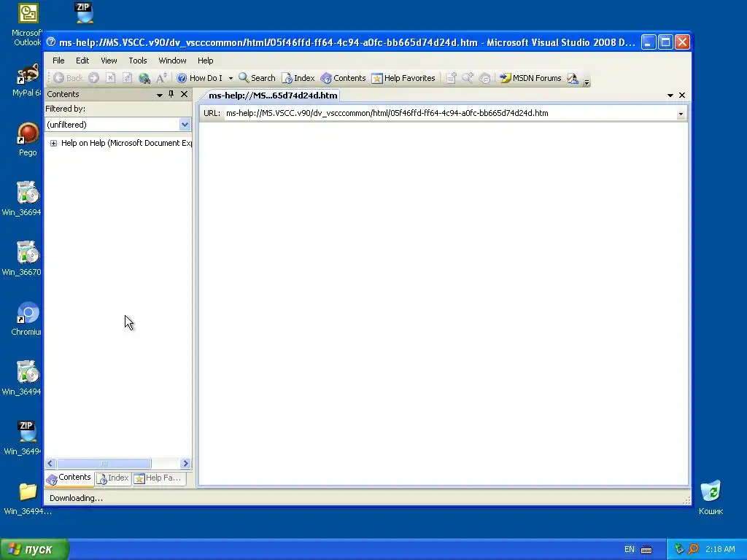This screenshot has height=560, width=747.
Task: Select Help on Help tree item
Action: pyautogui.click(x=125, y=144)
